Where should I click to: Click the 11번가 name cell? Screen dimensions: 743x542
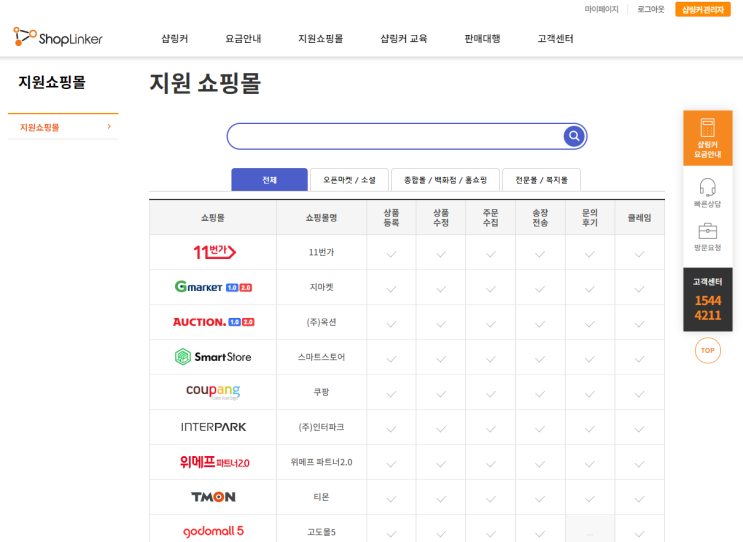pyautogui.click(x=321, y=252)
